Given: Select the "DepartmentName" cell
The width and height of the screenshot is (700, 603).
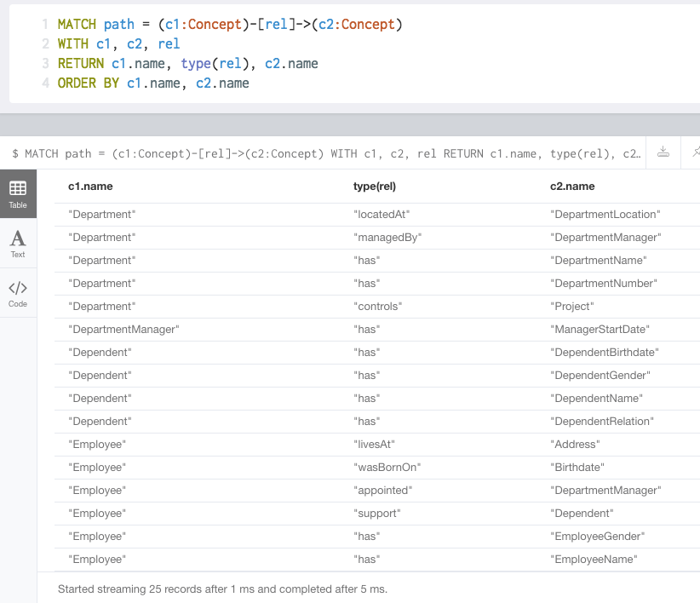Looking at the screenshot, I should tap(598, 261).
